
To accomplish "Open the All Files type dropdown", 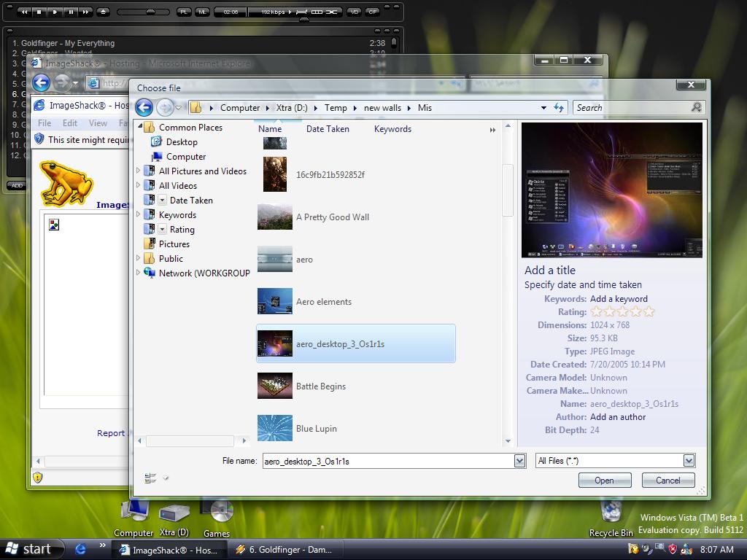I will [x=688, y=460].
